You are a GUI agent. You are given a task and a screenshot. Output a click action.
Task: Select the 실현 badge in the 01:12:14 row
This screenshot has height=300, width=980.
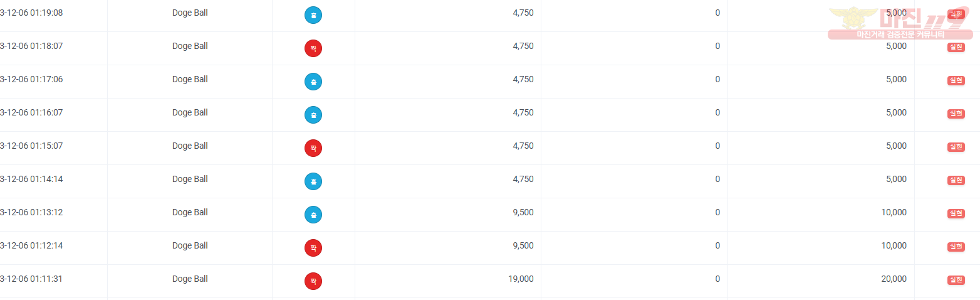(956, 247)
